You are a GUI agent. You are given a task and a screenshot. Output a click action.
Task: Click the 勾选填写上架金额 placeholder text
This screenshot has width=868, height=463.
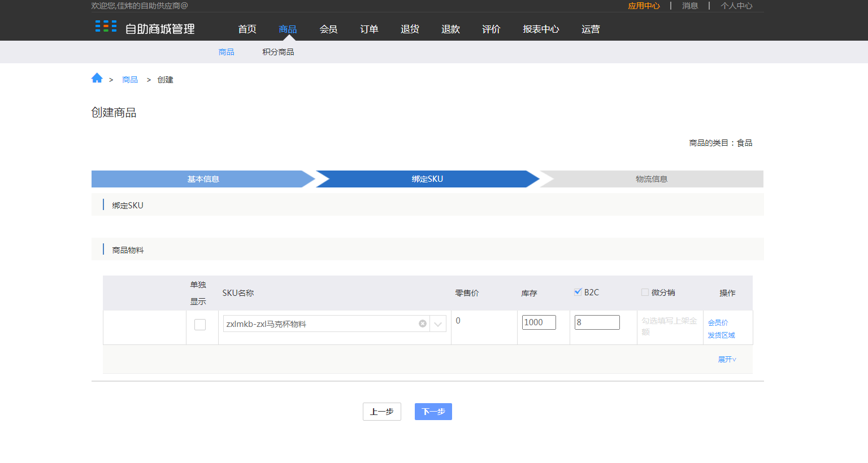click(670, 326)
